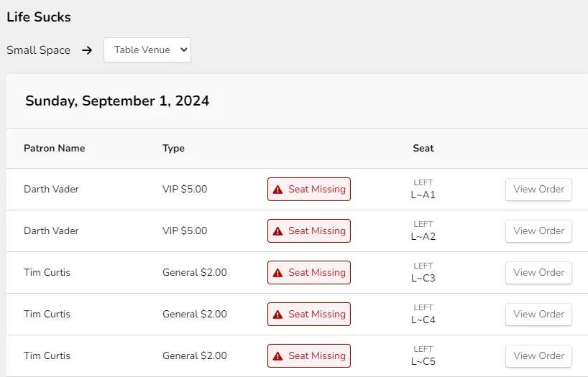The image size is (588, 377).
Task: Click warning triangle icon in L~C5 row
Action: point(277,356)
